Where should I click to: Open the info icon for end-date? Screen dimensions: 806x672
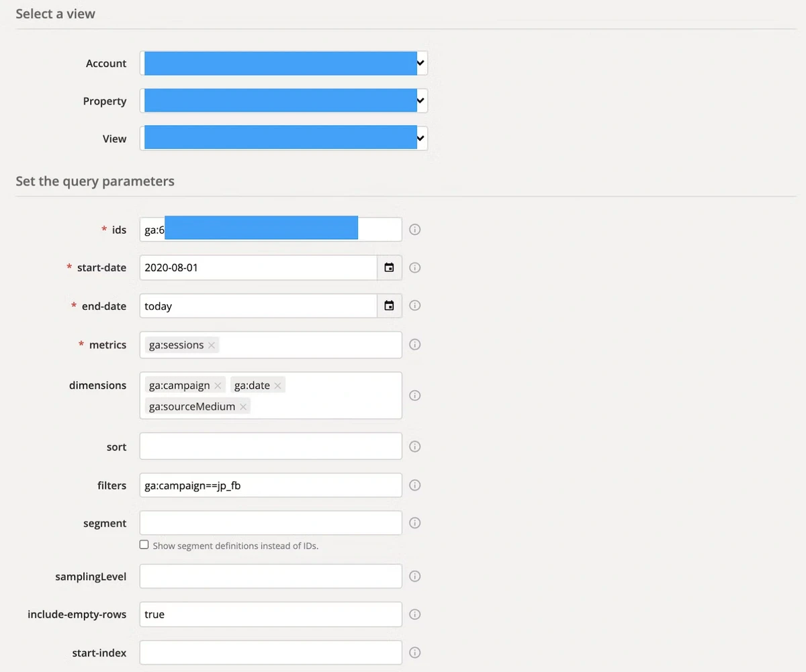coord(414,305)
